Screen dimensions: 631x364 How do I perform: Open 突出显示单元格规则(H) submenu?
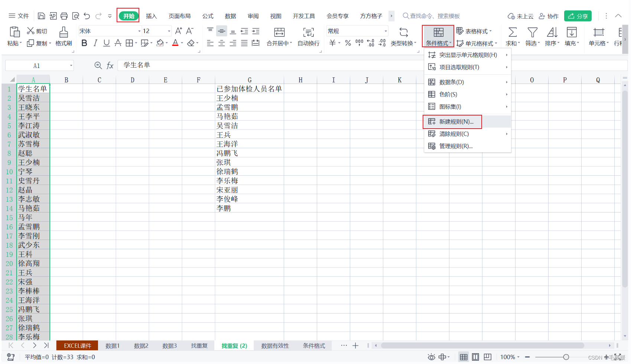click(x=468, y=55)
